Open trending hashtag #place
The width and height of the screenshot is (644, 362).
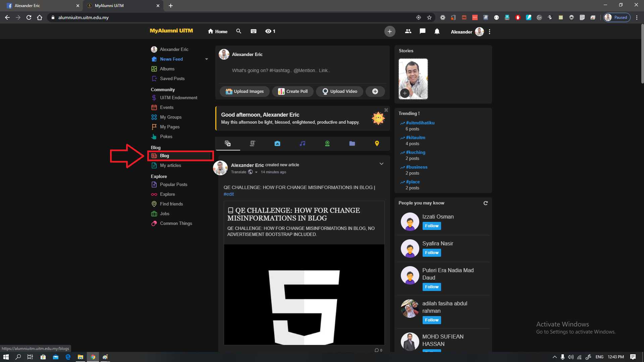pos(413,182)
